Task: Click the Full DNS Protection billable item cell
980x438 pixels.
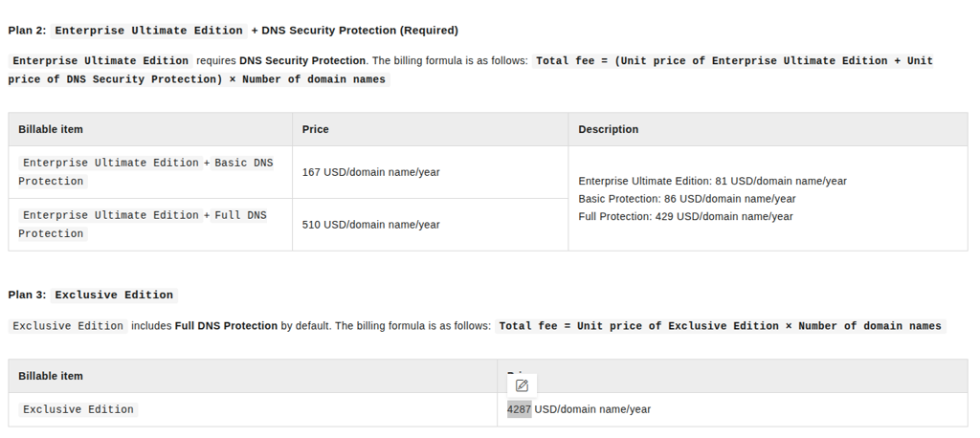Action: click(x=145, y=225)
